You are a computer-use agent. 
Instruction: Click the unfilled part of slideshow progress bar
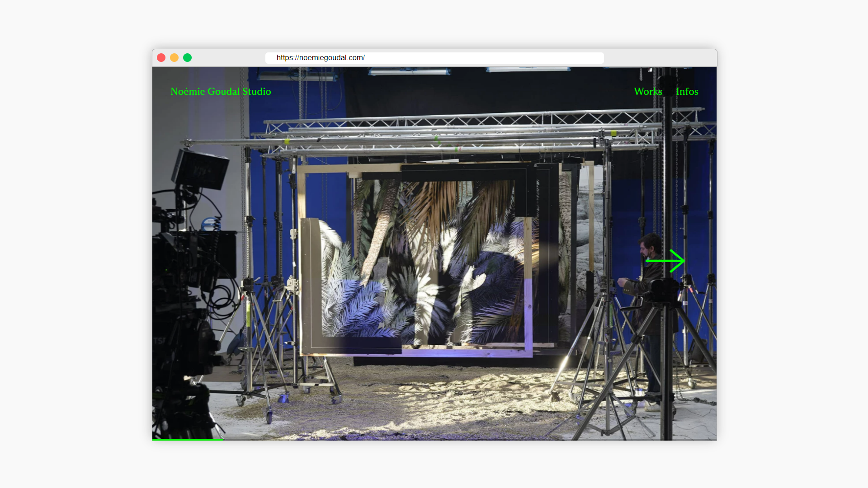click(470, 439)
